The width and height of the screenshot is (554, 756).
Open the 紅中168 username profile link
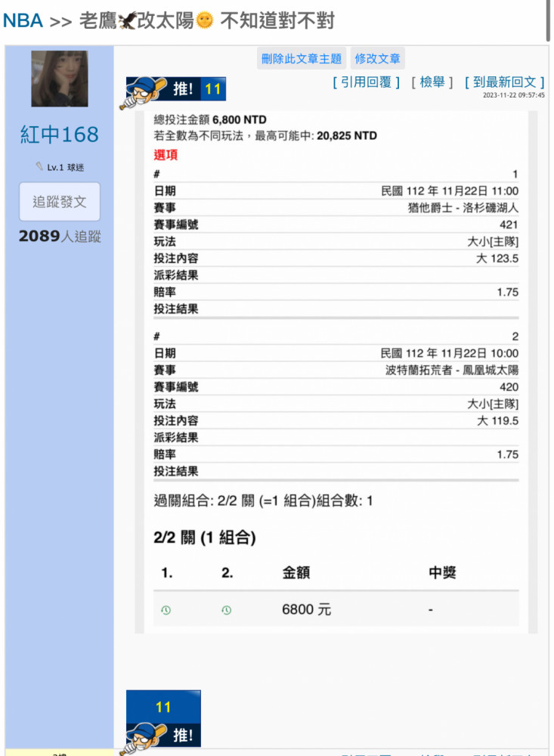tap(59, 134)
